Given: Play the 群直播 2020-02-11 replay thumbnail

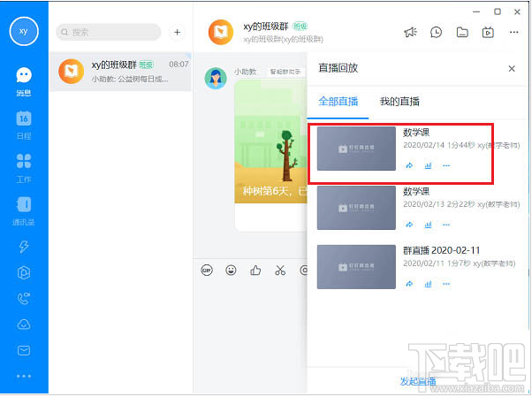Looking at the screenshot, I should [x=356, y=267].
